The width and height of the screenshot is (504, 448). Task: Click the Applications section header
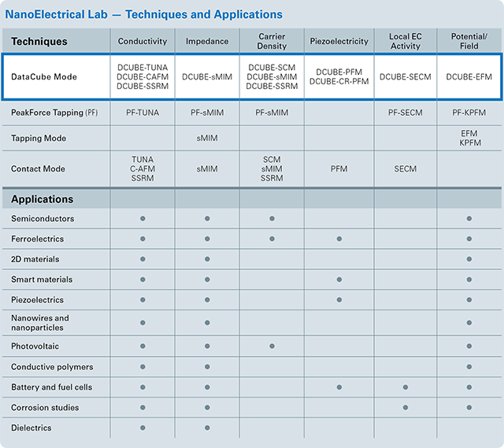(x=42, y=199)
